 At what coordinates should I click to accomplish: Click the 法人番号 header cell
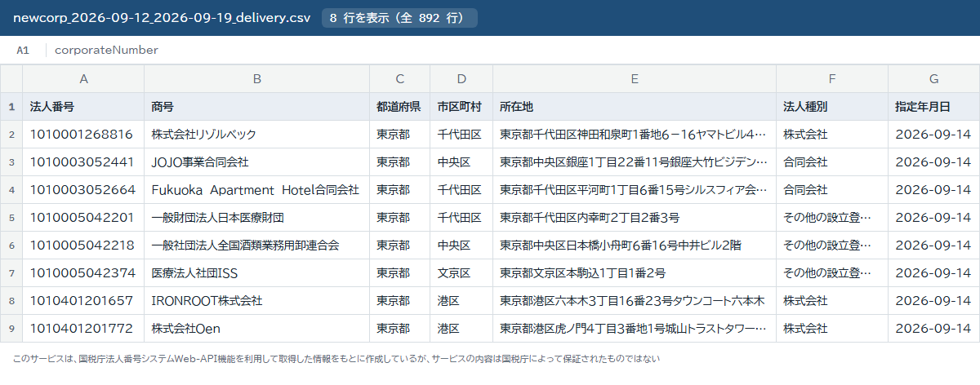click(x=83, y=107)
